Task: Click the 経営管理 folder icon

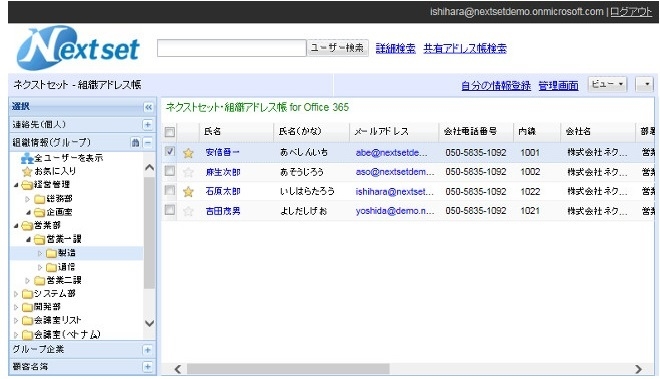Action: click(28, 185)
